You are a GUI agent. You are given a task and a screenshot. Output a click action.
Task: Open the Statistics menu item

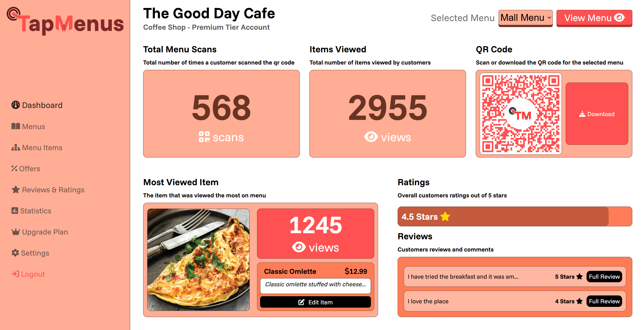pos(35,211)
